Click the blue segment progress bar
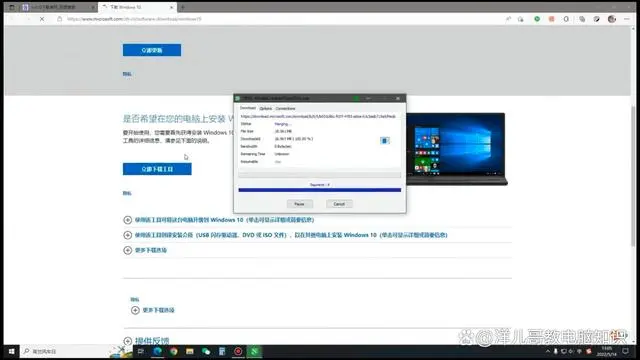 point(320,190)
